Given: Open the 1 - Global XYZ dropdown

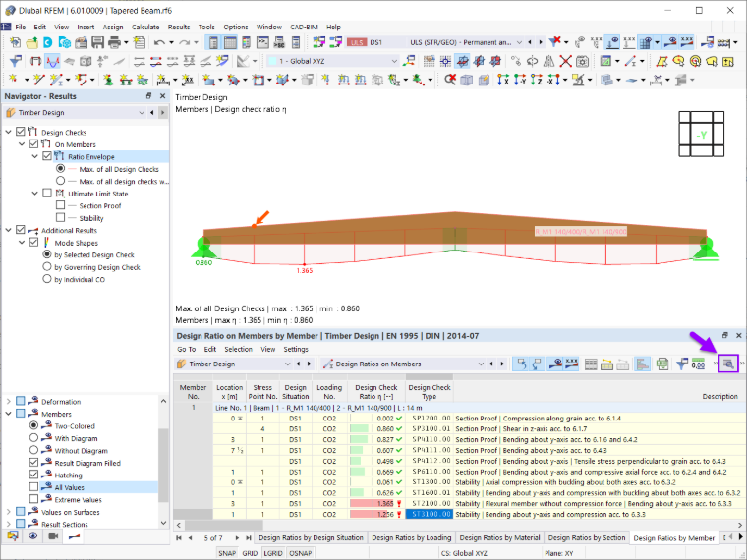Looking at the screenshot, I should pos(394,61).
